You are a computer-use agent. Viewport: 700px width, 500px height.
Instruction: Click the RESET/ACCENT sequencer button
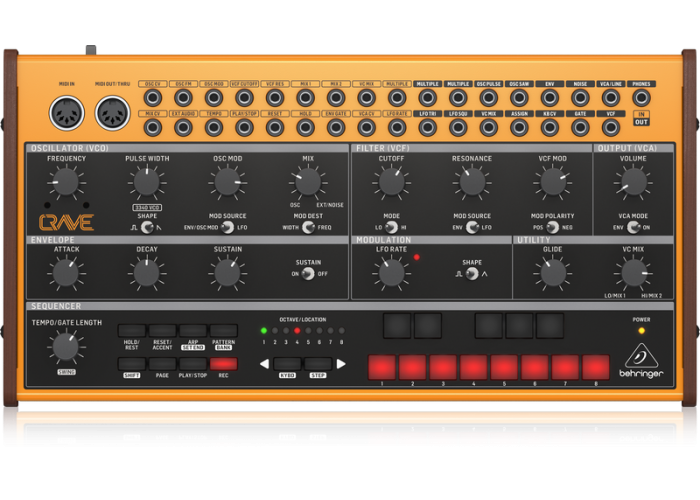click(162, 331)
